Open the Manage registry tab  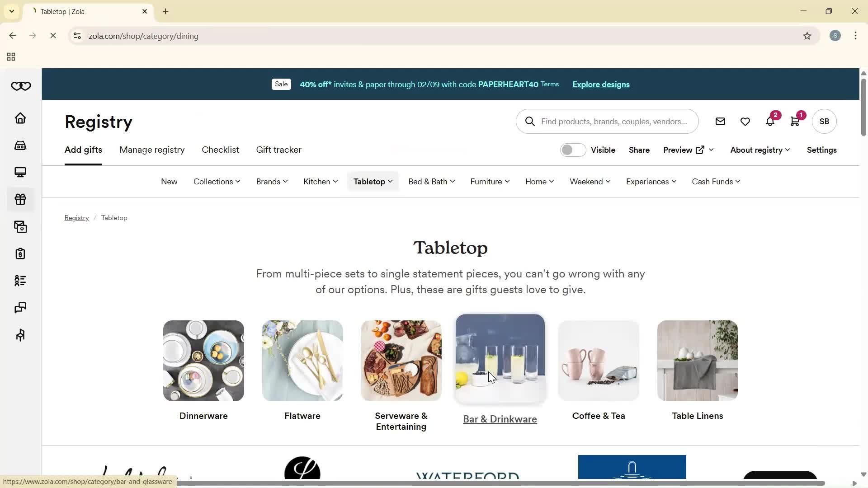[x=152, y=150]
